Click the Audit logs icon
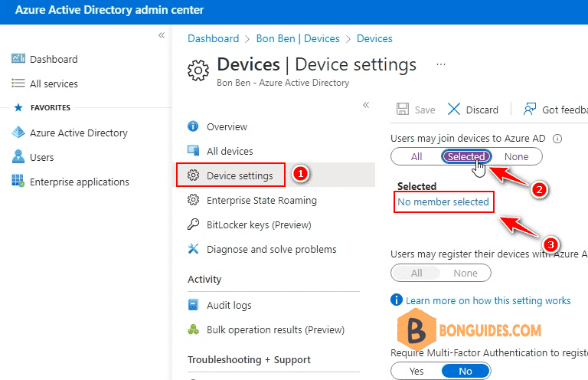The image size is (588, 380). coord(193,305)
